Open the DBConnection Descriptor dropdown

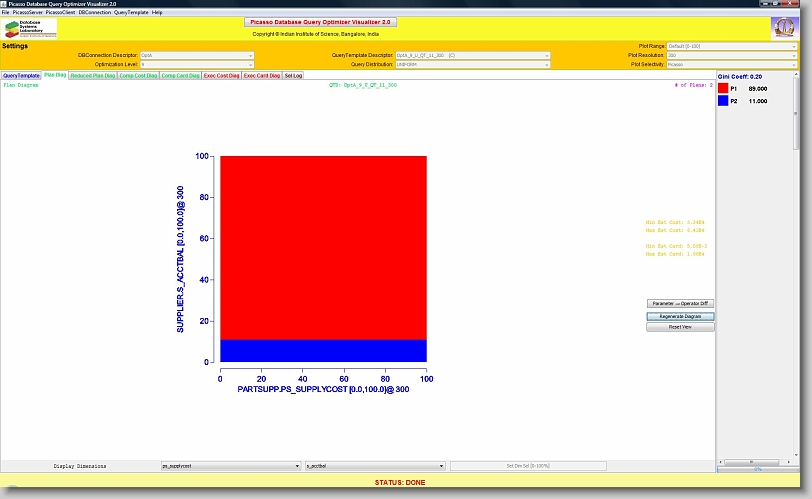point(196,55)
